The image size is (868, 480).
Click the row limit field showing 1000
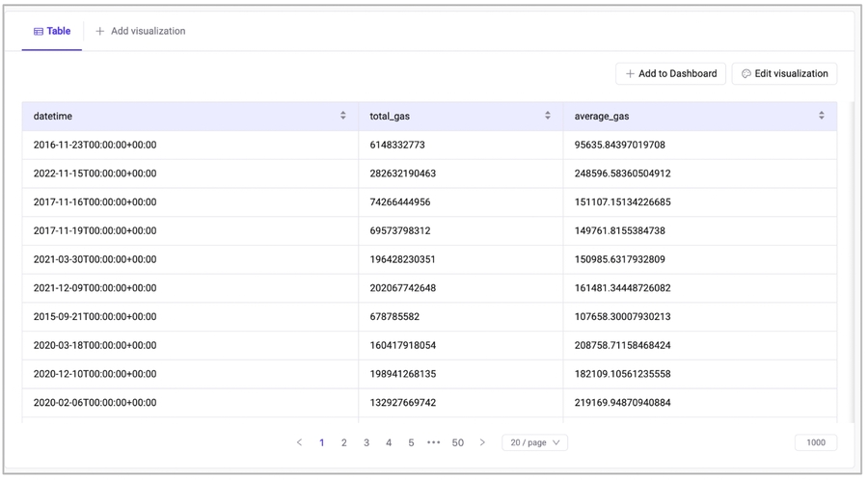tap(815, 442)
